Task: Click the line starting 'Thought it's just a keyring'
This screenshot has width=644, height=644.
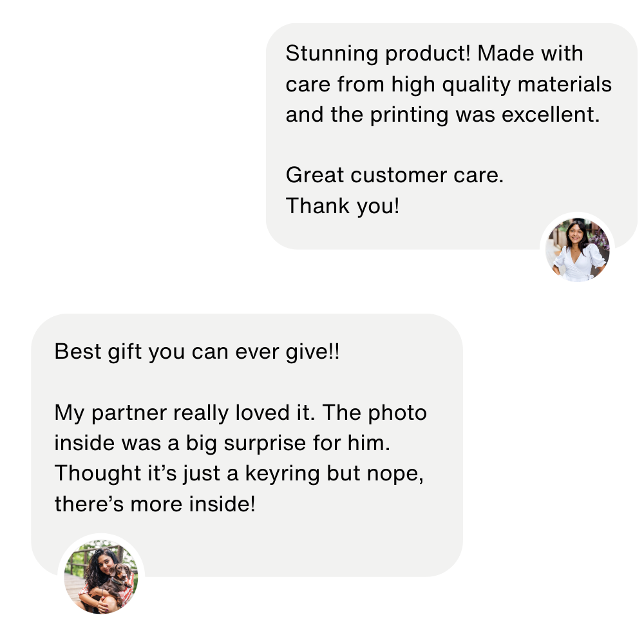Action: tap(239, 473)
